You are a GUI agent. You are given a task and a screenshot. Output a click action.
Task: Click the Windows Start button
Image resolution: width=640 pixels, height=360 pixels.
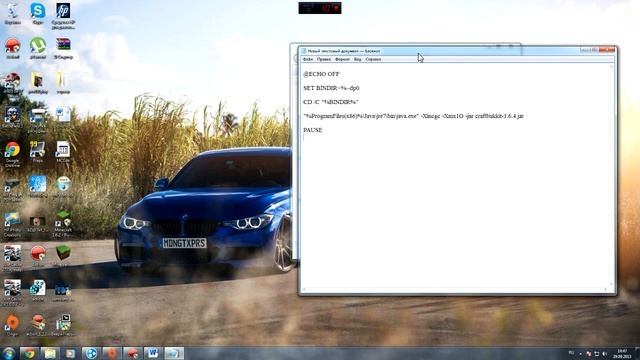[8, 353]
